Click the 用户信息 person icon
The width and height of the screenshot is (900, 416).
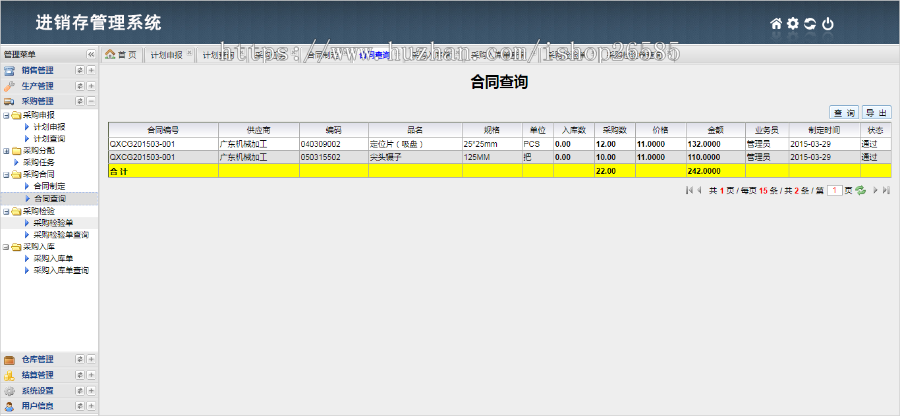(9, 406)
